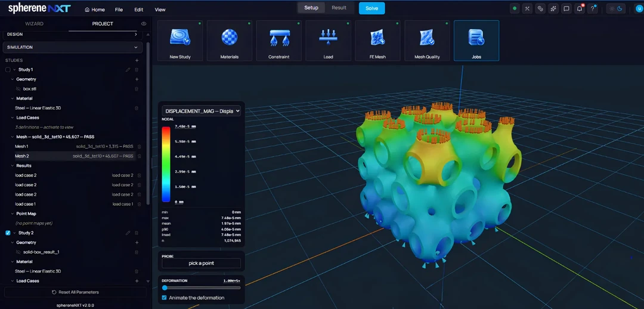The image size is (644, 309).
Task: Open the Materials tool
Action: coord(229,41)
